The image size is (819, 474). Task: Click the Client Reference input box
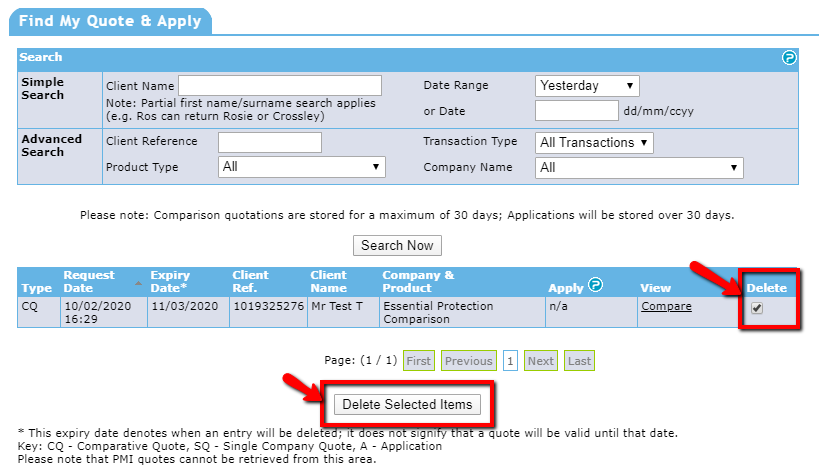click(270, 142)
